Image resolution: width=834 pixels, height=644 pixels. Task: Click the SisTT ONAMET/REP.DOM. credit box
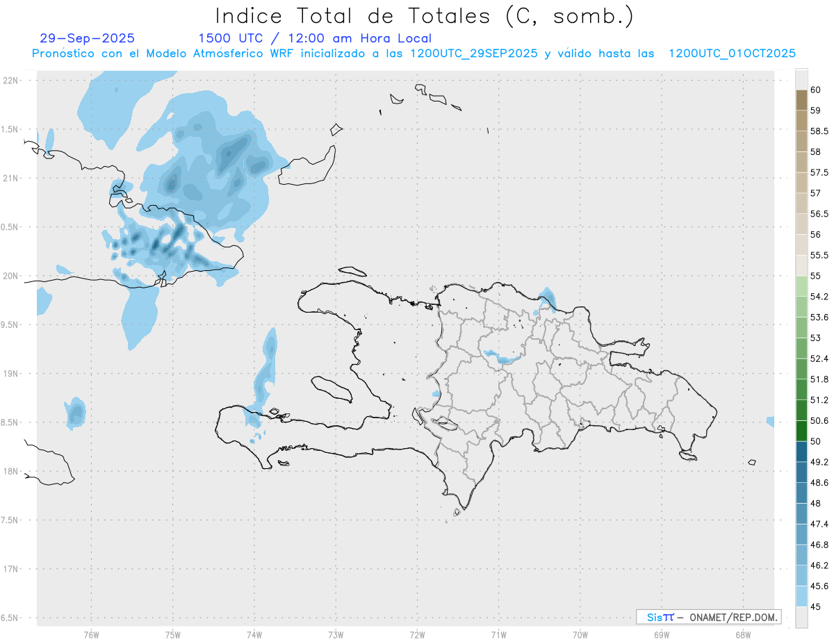[x=709, y=617]
